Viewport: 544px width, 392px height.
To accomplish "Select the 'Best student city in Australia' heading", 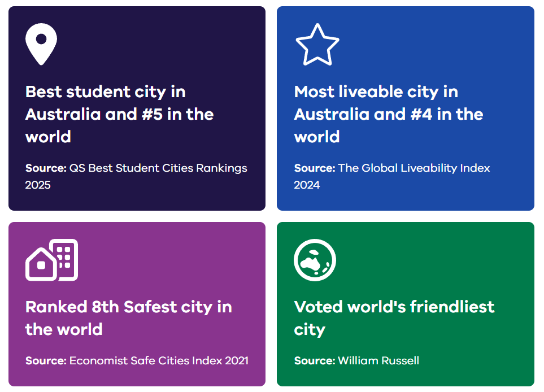I will [119, 114].
